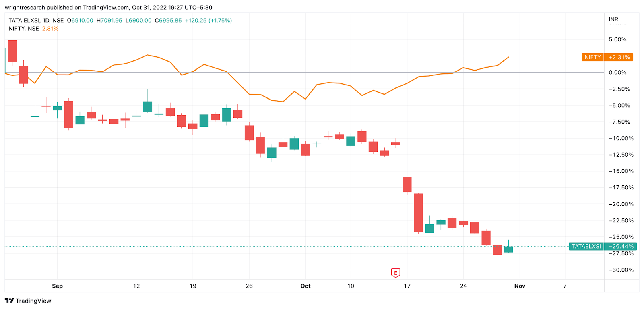The image size is (644, 309).
Task: Click the Oct label on time axis
Action: (x=305, y=286)
